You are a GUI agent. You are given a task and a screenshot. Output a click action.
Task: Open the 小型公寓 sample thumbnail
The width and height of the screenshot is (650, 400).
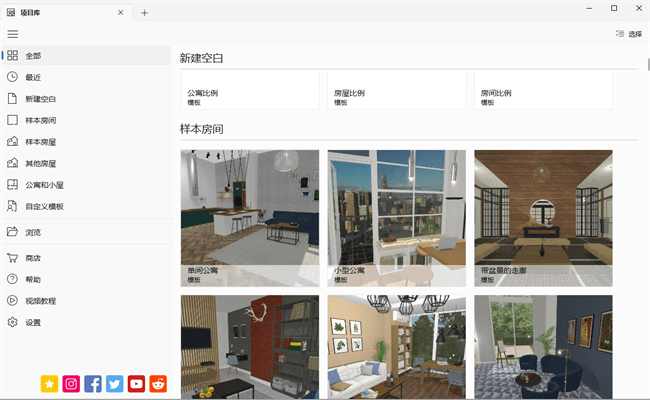point(397,218)
